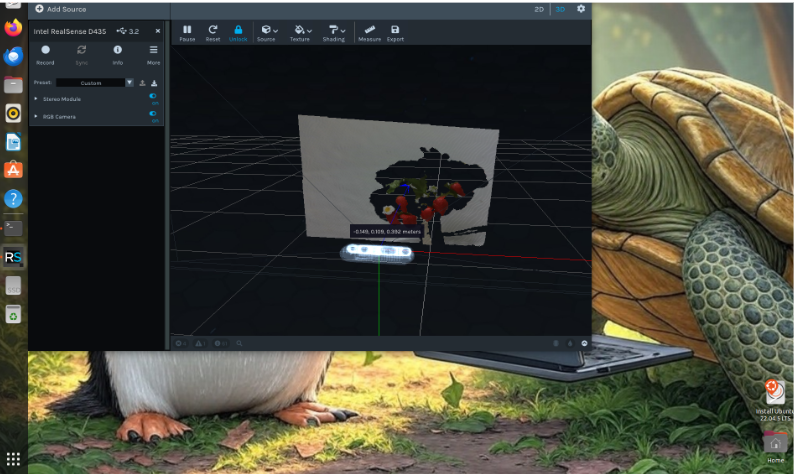Viewport: 798px width, 474px height.
Task: Export the point cloud with Export icon
Action: [x=395, y=30]
